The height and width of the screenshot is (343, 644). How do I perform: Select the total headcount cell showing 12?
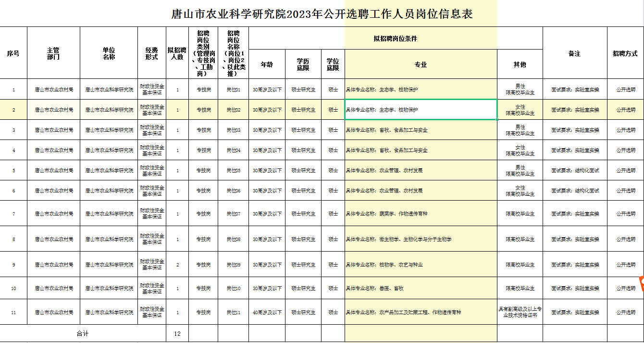pos(177,333)
